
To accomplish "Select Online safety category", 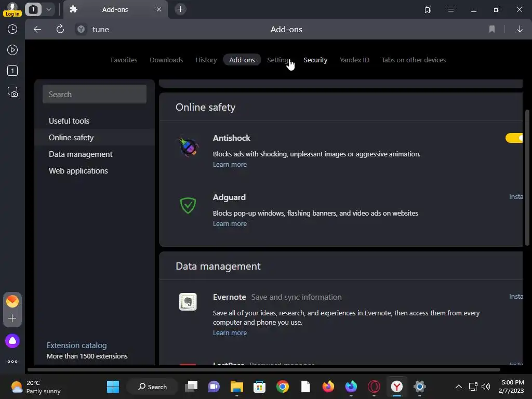I will tap(95, 137).
